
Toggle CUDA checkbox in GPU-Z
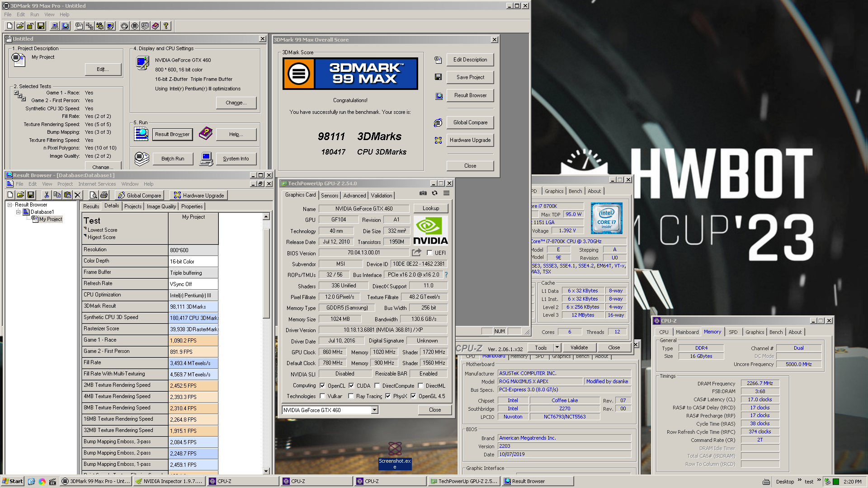351,386
